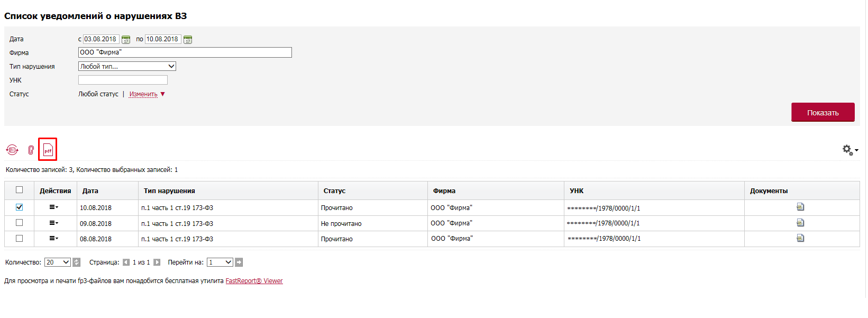Click УНК value in 10.08.2018 row

click(x=604, y=208)
